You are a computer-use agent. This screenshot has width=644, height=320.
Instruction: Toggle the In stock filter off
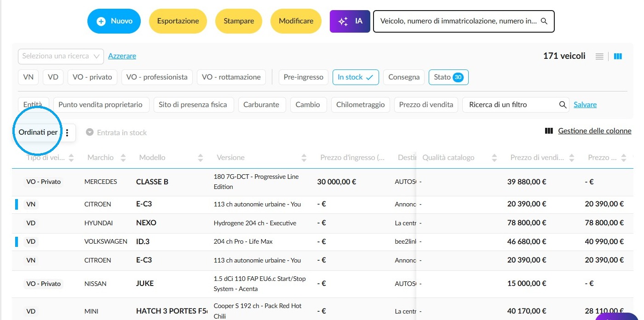point(356,77)
